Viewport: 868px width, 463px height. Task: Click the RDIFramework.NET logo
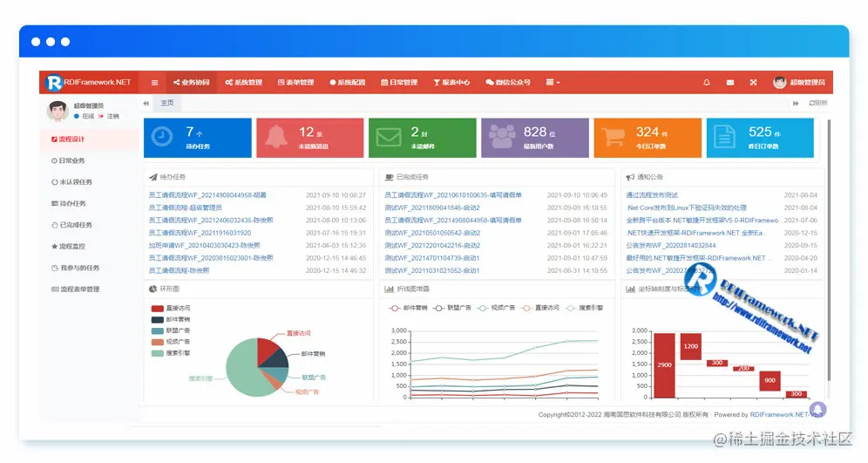click(89, 82)
